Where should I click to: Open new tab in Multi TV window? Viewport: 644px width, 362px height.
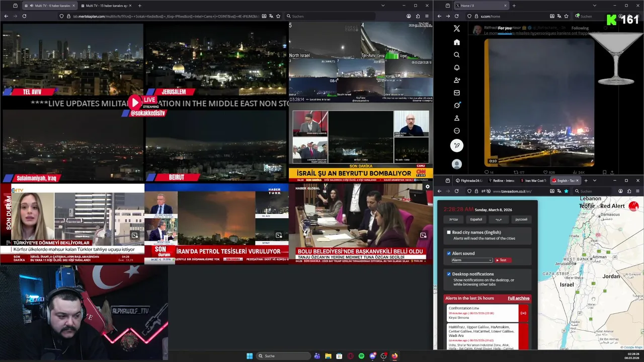pos(139,6)
